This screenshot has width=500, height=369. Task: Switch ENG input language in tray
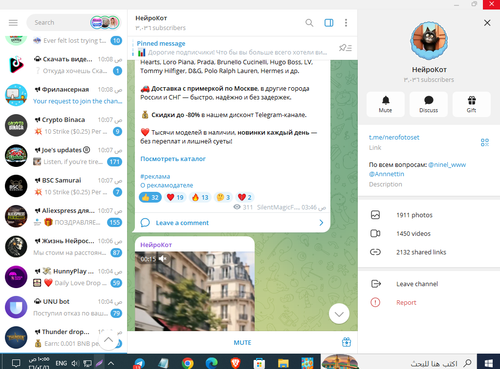(61, 363)
